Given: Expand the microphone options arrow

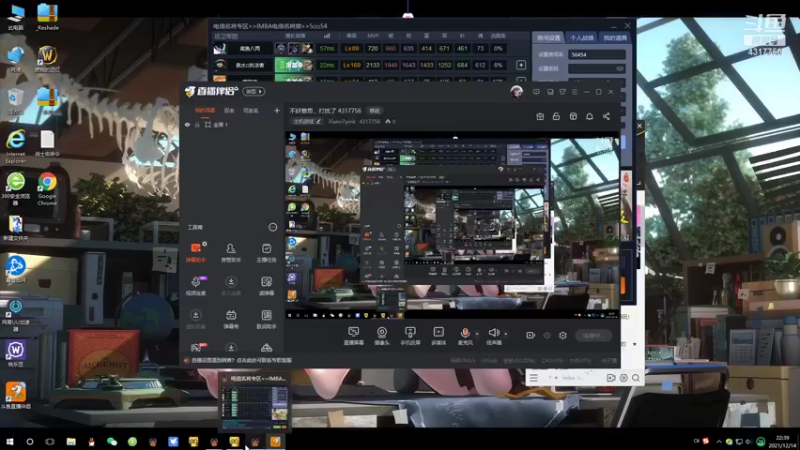Looking at the screenshot, I should tap(477, 334).
